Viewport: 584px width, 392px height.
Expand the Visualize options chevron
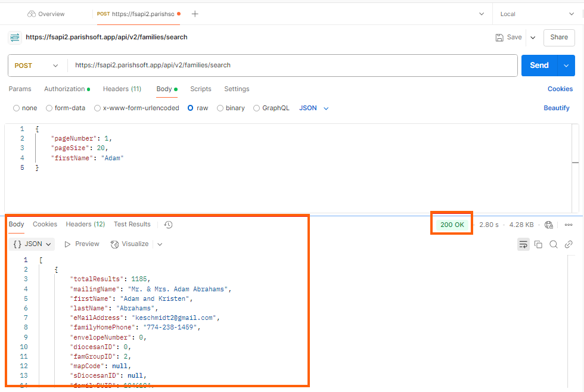point(160,244)
